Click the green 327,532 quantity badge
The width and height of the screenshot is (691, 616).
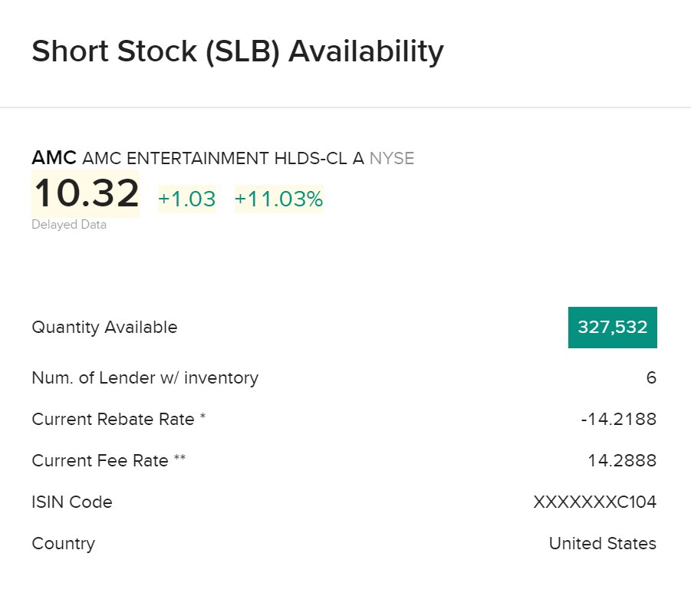(x=612, y=328)
